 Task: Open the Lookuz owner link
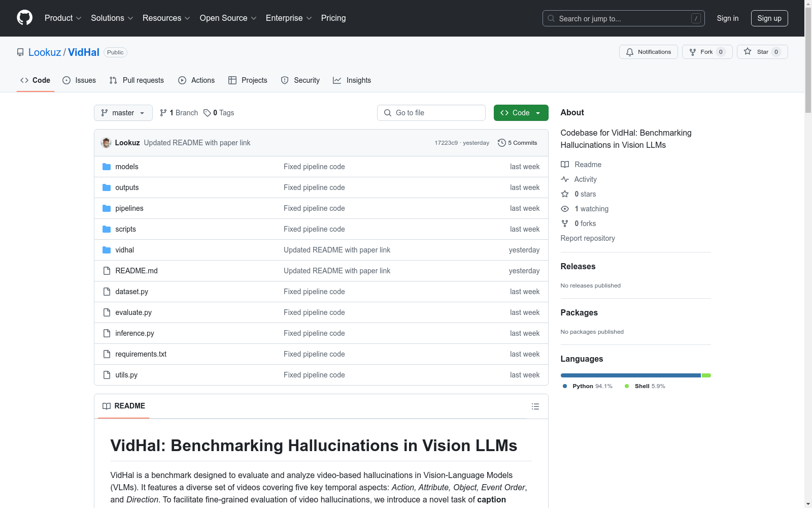tap(45, 52)
